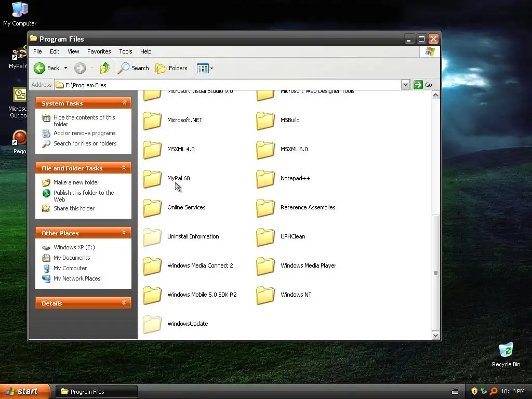Viewport: 532px width, 399px height.
Task: Click the green Back arrow icon
Action: coord(39,68)
